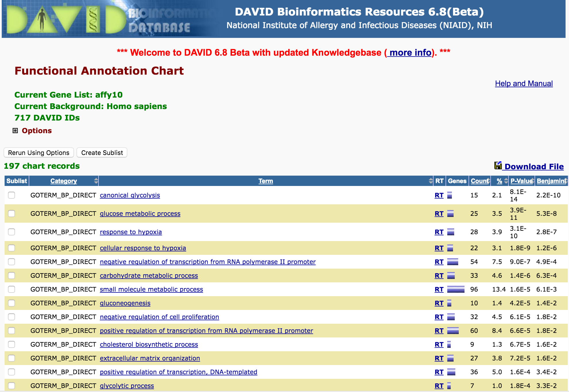Click gene bar icon for glycolytic process

coord(449,386)
